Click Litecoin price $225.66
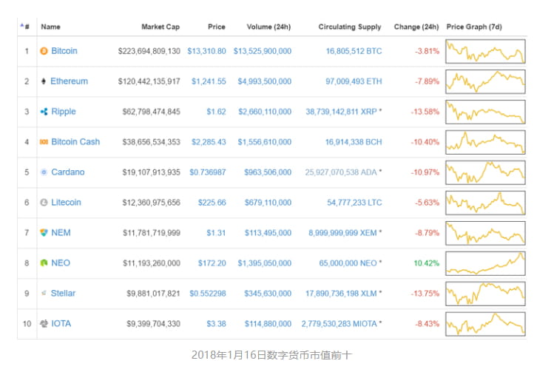537x392 pixels. click(x=212, y=203)
